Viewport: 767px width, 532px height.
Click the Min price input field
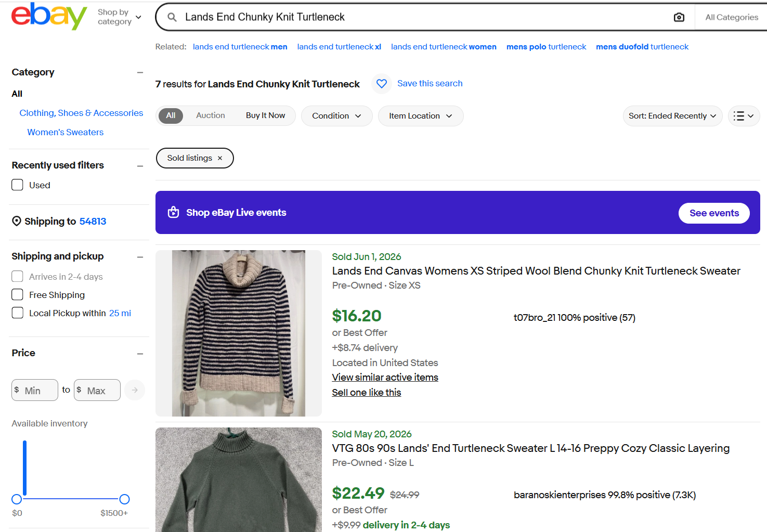[x=35, y=390]
